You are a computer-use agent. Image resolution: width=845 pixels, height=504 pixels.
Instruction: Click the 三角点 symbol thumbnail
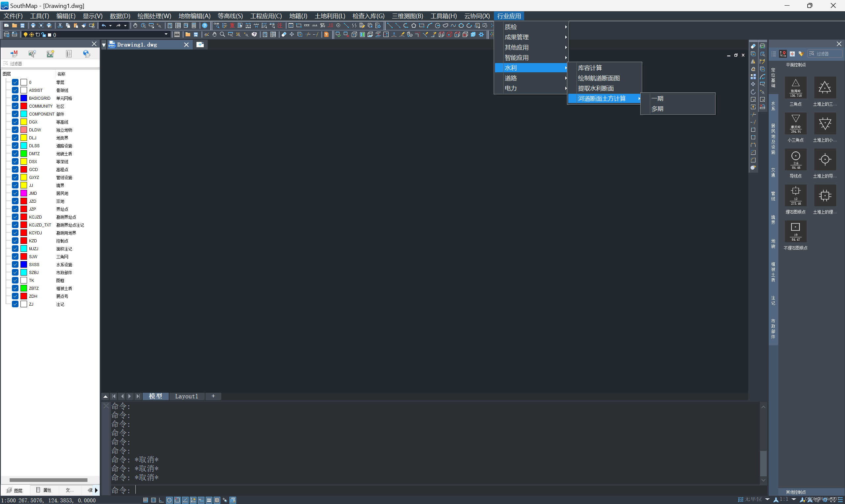pyautogui.click(x=796, y=88)
